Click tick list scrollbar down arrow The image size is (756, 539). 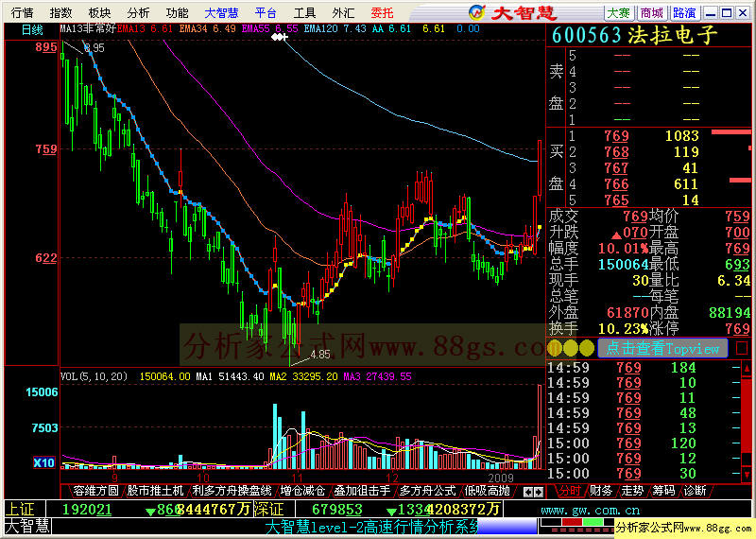tap(747, 475)
